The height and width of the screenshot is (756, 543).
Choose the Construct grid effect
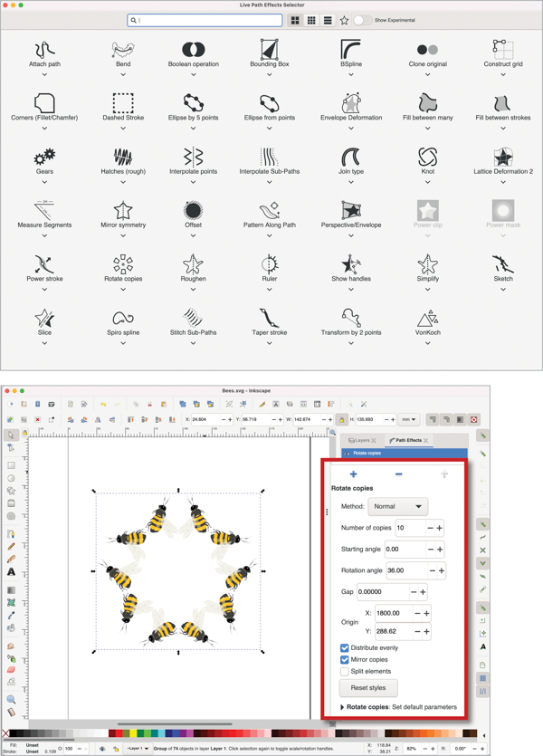(x=503, y=54)
